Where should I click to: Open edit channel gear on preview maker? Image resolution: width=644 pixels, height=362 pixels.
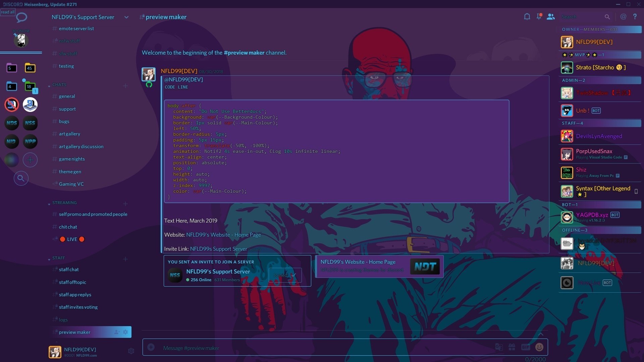pyautogui.click(x=125, y=332)
